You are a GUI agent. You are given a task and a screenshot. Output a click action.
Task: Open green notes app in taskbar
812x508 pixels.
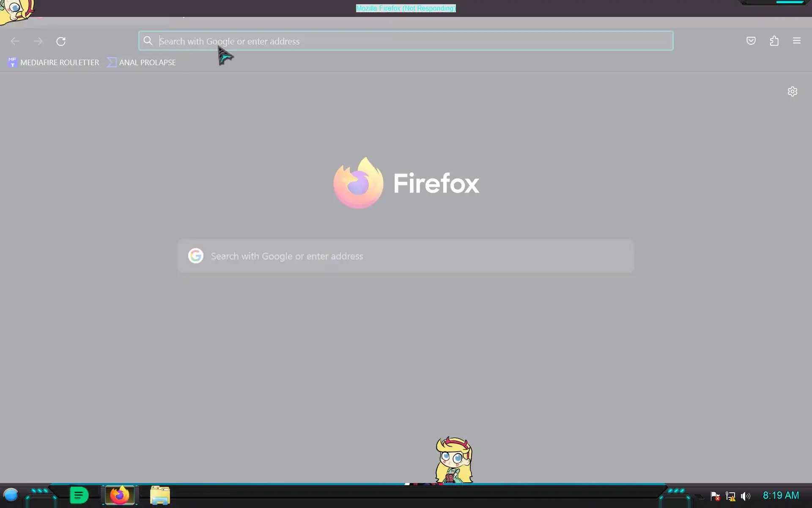pos(79,495)
